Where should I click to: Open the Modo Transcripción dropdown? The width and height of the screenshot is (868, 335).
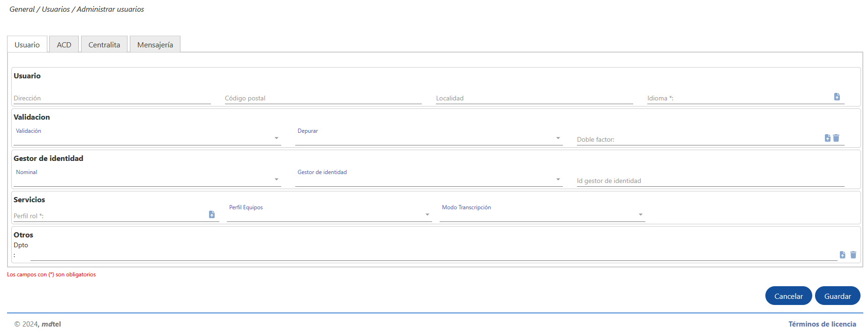pyautogui.click(x=542, y=215)
